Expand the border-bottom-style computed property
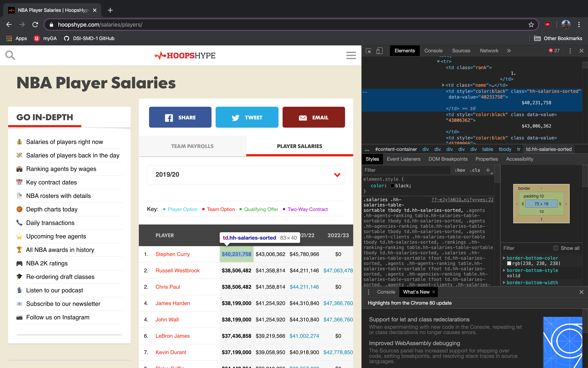The width and height of the screenshot is (588, 368). point(504,270)
